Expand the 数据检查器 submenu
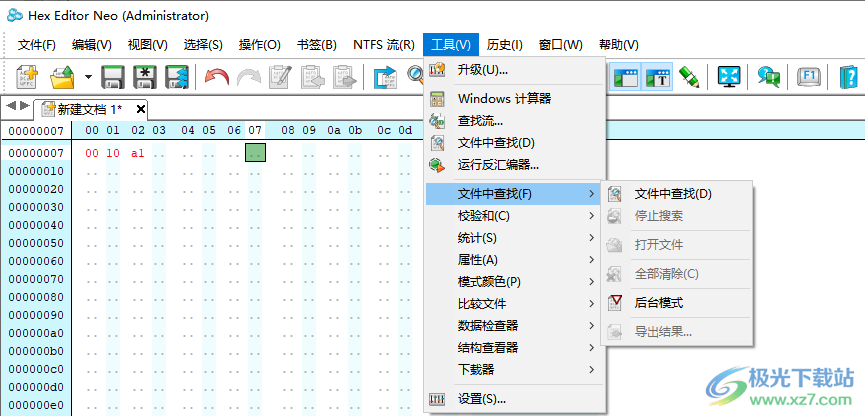The width and height of the screenshot is (865, 416). (x=512, y=326)
